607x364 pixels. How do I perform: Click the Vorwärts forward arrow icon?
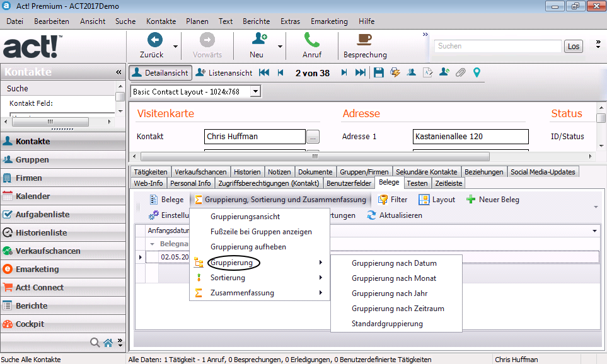(207, 40)
